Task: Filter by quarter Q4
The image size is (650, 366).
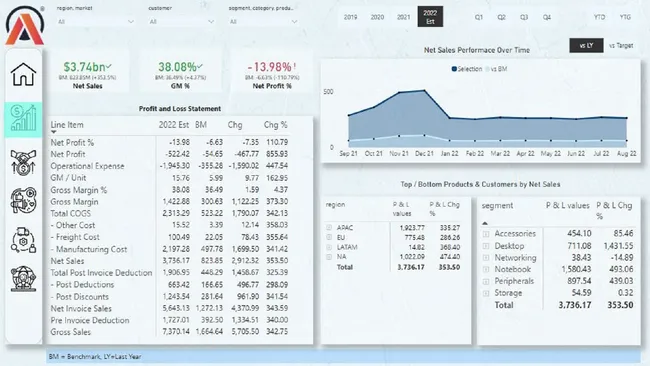Action: (x=547, y=17)
